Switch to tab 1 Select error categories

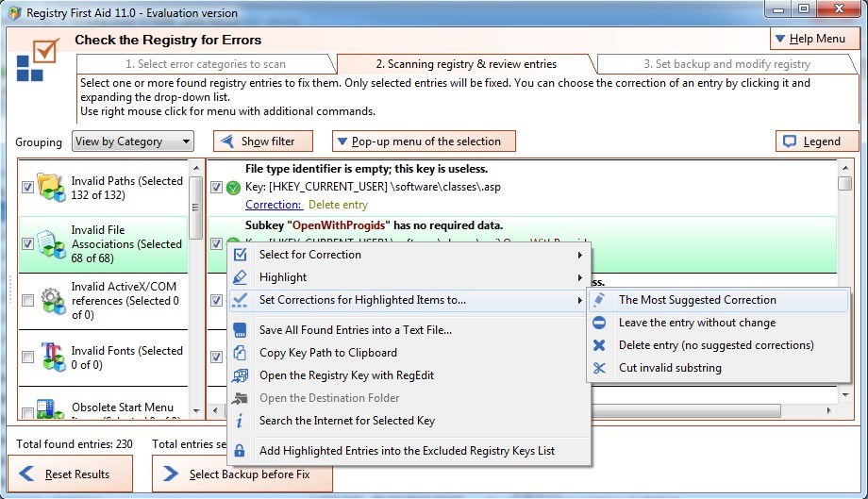[x=206, y=64]
